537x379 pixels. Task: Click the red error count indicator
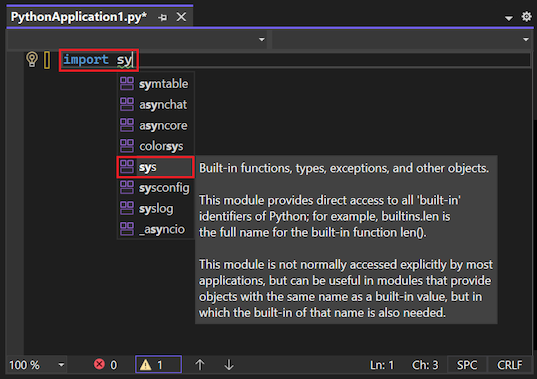click(106, 365)
